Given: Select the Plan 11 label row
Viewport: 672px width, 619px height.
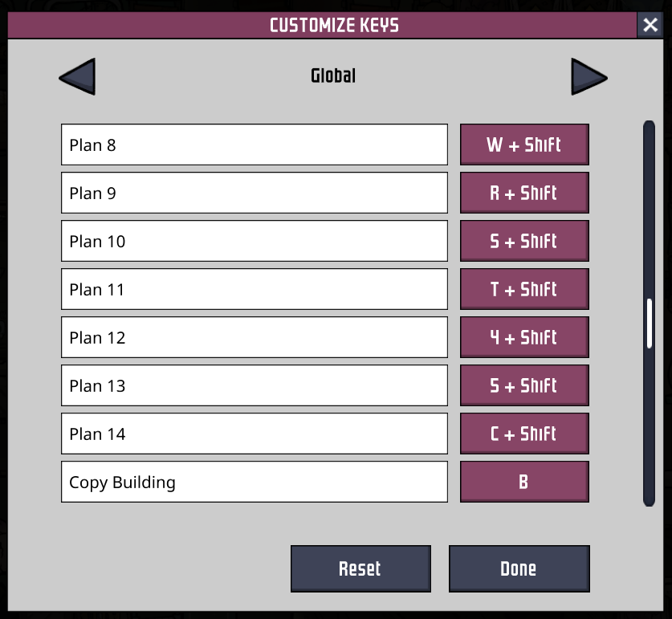Looking at the screenshot, I should coord(254,289).
